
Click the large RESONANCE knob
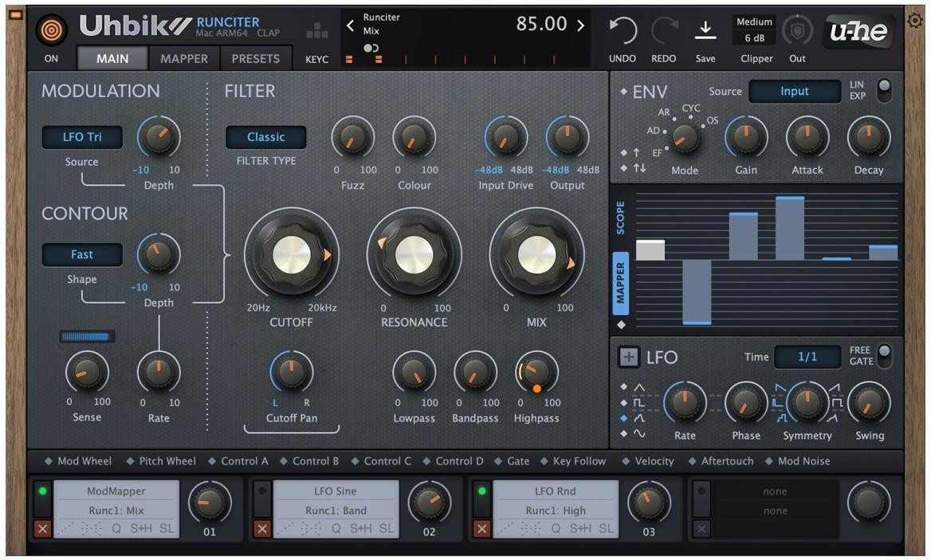pyautogui.click(x=414, y=255)
